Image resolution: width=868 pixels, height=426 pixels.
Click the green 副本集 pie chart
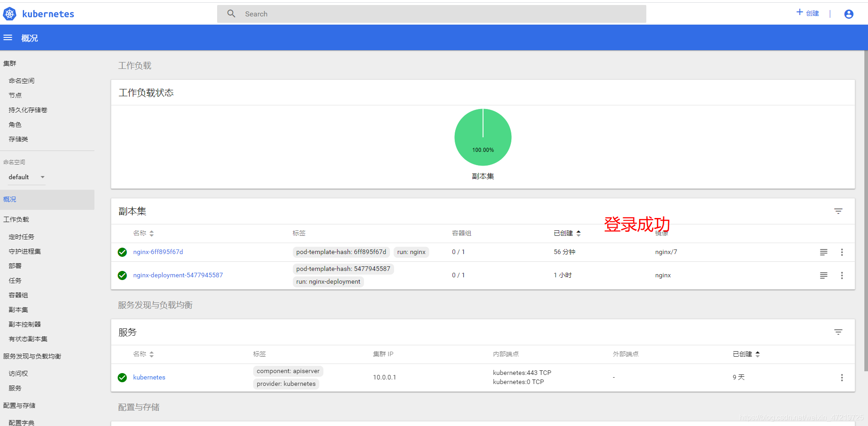[483, 137]
